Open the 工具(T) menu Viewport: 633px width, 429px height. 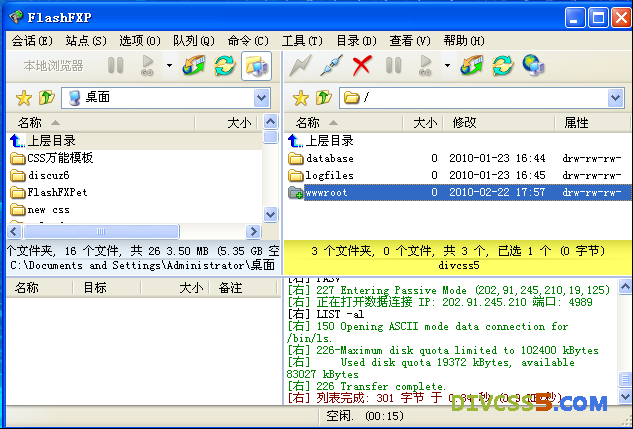point(302,41)
